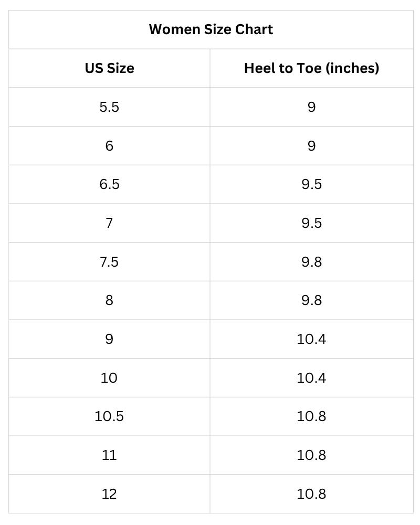Click the US size 6 cell
Screen dimensions: 420x525
(109, 145)
